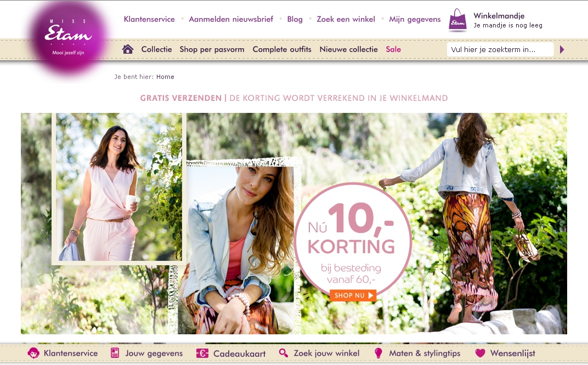Screen dimensions: 588x365
Task: Click the orange SHOP NU button
Action: click(353, 295)
